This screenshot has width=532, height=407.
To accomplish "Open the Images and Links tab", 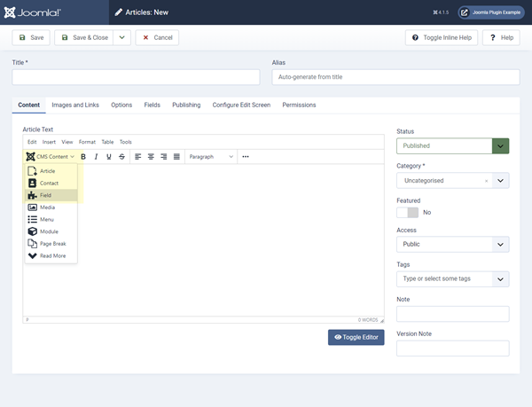I will click(75, 106).
